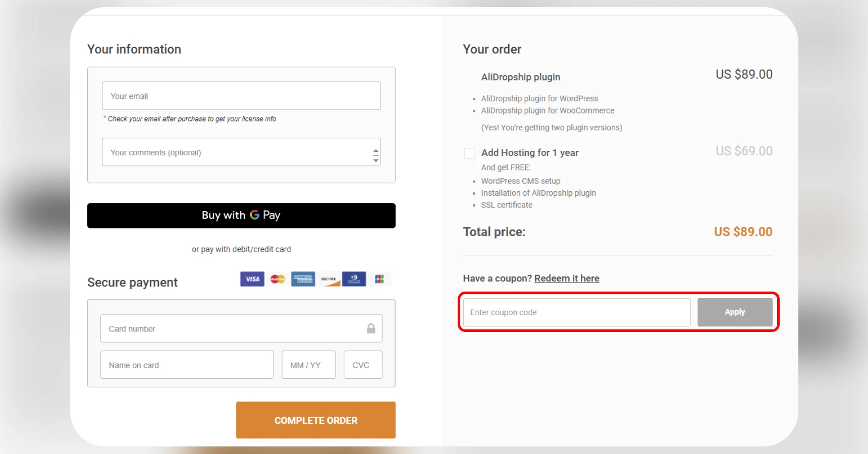Image resolution: width=868 pixels, height=454 pixels.
Task: Click the lock icon in card number field
Action: pos(371,328)
